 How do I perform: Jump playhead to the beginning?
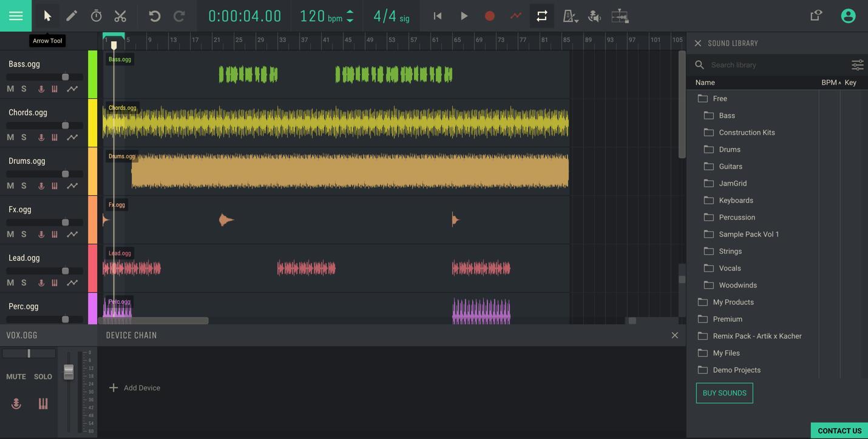[437, 16]
